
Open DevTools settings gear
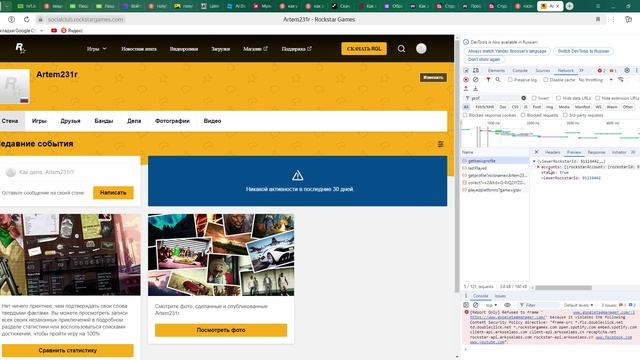coord(627,71)
